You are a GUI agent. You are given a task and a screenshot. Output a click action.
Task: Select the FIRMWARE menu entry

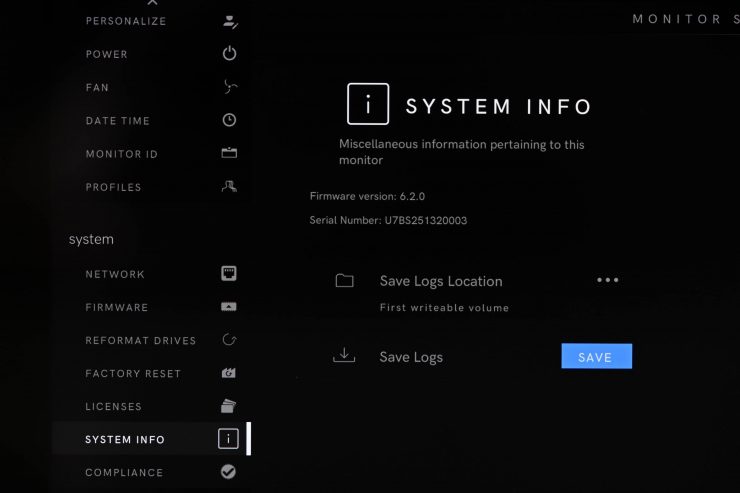117,307
